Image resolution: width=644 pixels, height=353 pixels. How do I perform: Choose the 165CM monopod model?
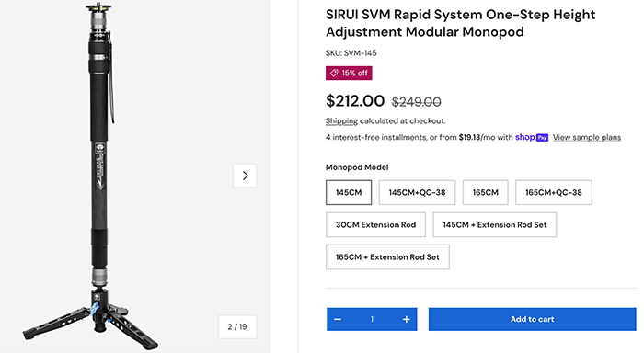pyautogui.click(x=486, y=192)
